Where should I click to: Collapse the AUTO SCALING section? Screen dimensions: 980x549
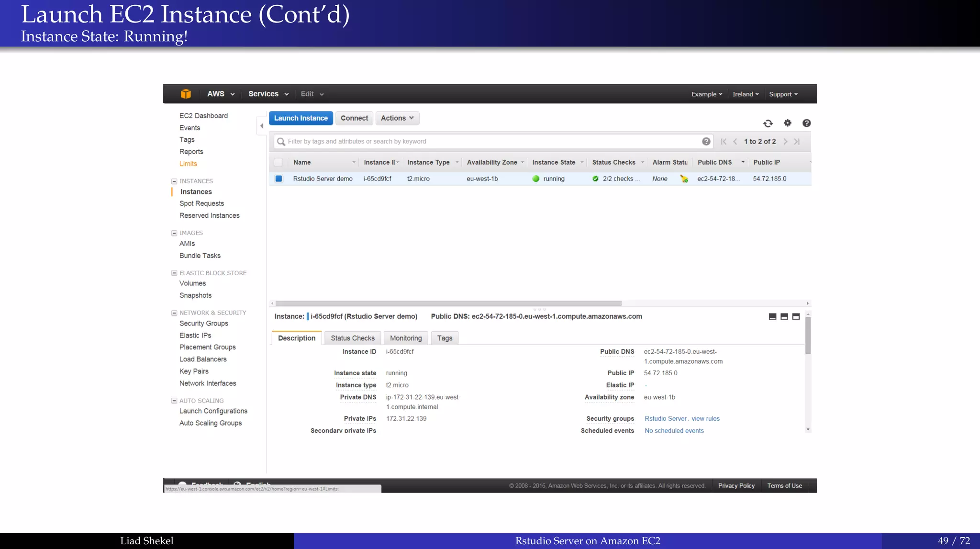174,401
